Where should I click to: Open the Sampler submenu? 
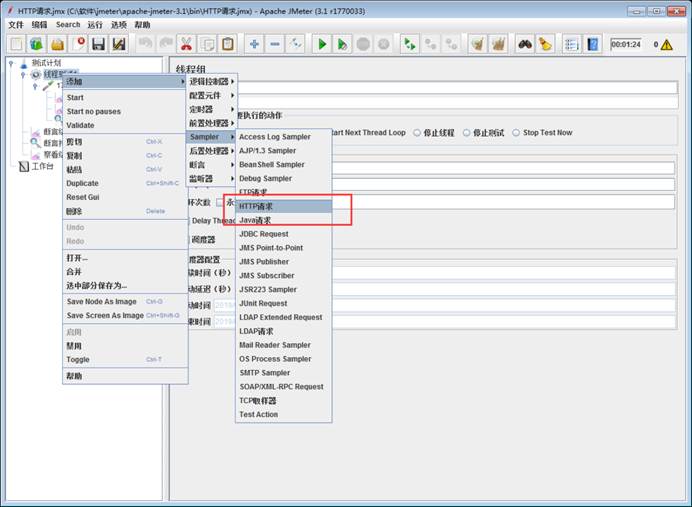(x=211, y=137)
